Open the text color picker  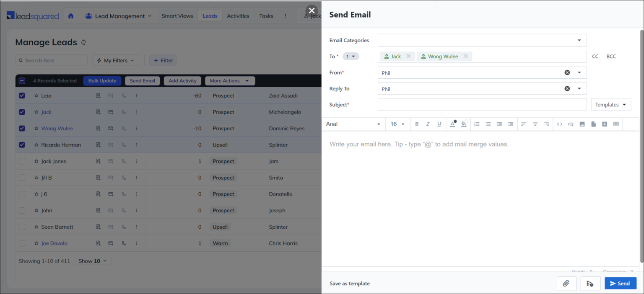click(x=453, y=124)
